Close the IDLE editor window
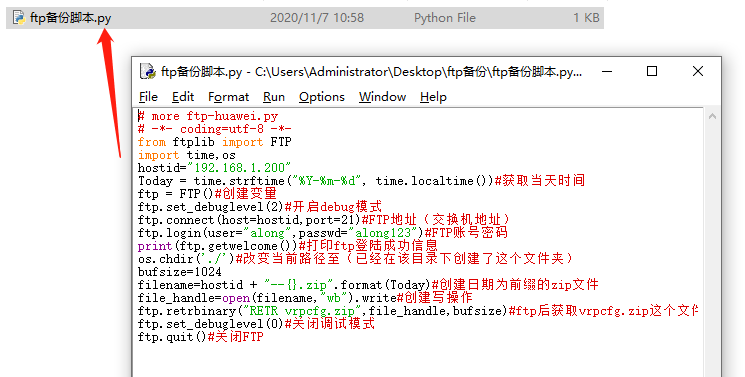745x377 pixels. pos(697,71)
